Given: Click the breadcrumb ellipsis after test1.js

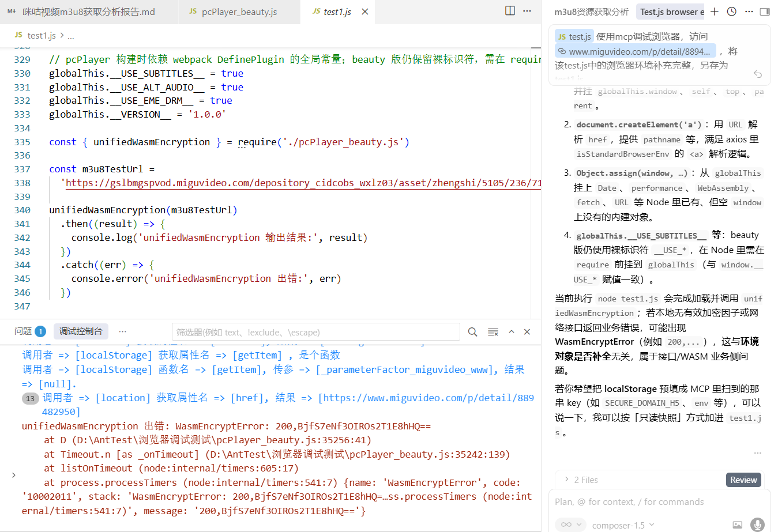Looking at the screenshot, I should [x=71, y=36].
